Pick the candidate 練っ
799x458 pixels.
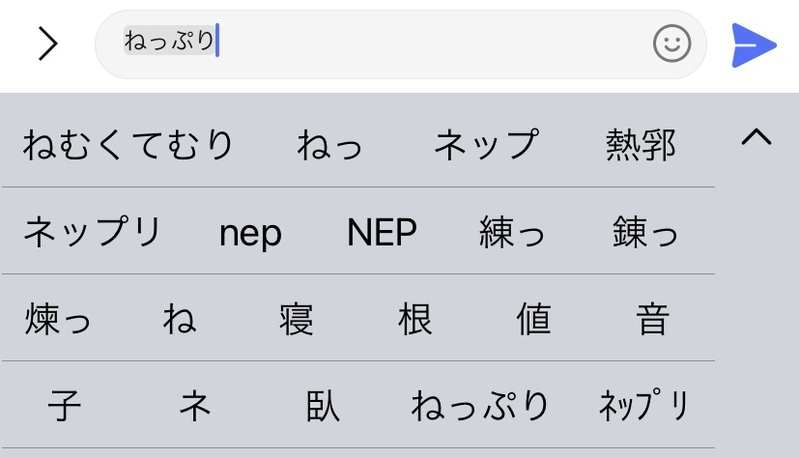click(x=512, y=232)
